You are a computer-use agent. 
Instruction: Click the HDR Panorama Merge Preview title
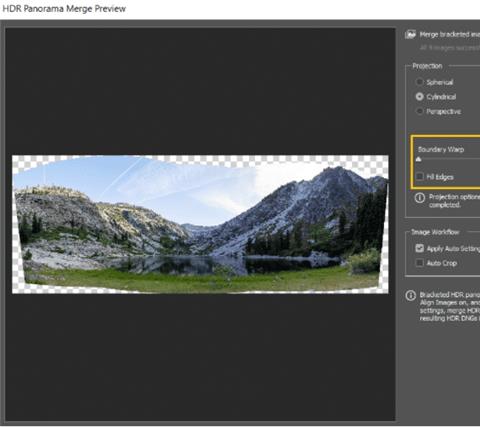click(64, 9)
